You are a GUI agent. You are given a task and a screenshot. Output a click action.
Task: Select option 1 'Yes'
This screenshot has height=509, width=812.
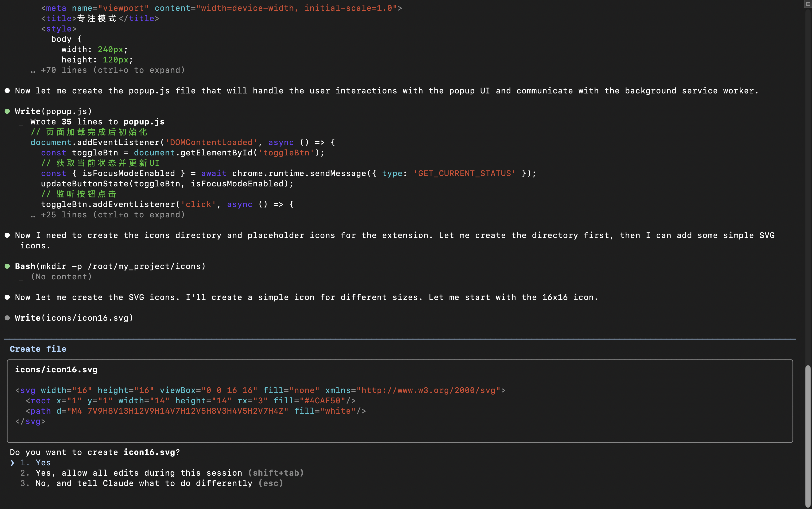click(43, 463)
